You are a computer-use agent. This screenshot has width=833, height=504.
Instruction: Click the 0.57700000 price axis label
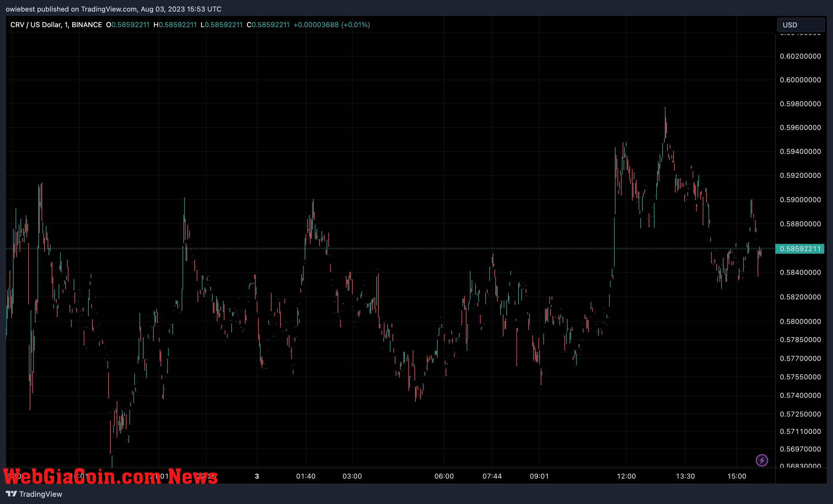pyautogui.click(x=800, y=358)
